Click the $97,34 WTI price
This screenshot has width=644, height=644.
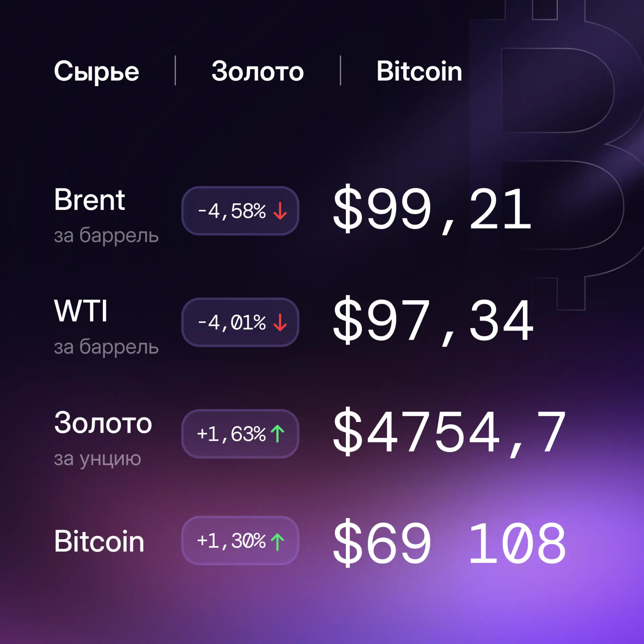[x=433, y=321]
